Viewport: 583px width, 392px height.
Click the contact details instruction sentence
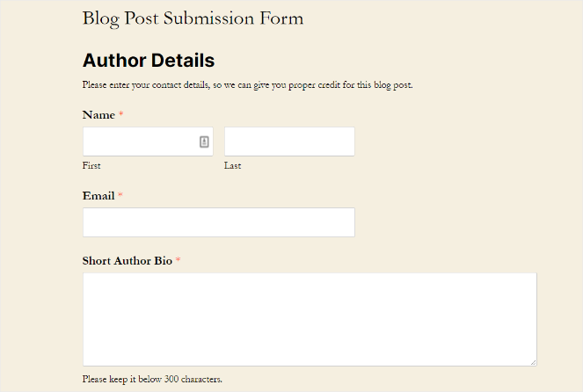(247, 85)
